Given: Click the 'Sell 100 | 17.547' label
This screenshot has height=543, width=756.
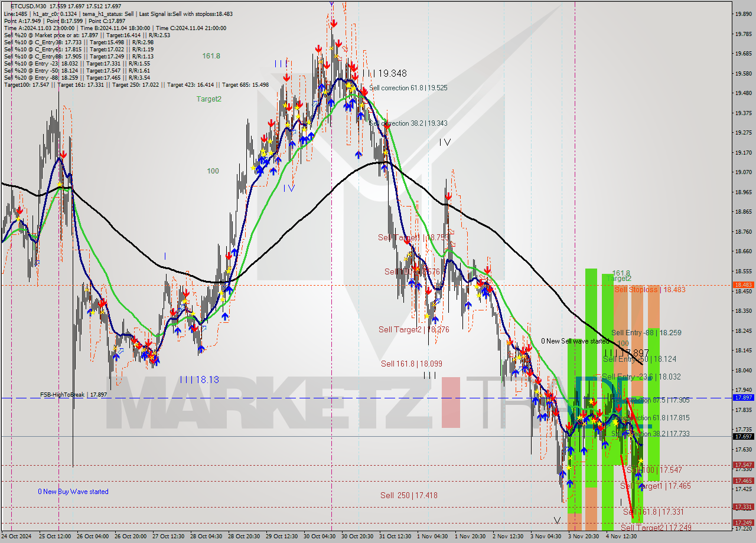Looking at the screenshot, I should click(x=654, y=470).
